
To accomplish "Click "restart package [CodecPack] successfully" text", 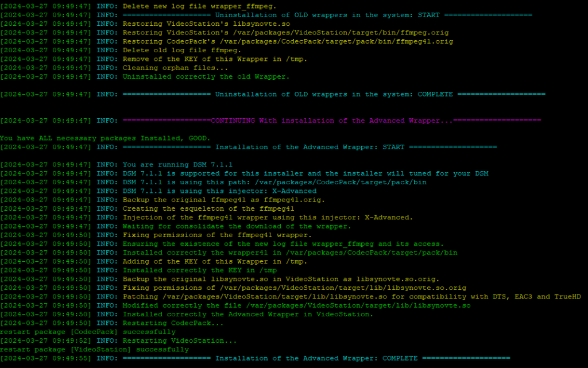I will pyautogui.click(x=88, y=332).
